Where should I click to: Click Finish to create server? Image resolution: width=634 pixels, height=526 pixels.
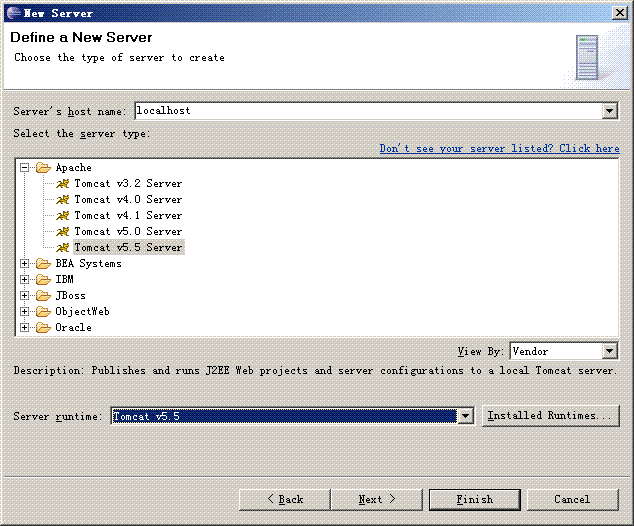(475, 500)
